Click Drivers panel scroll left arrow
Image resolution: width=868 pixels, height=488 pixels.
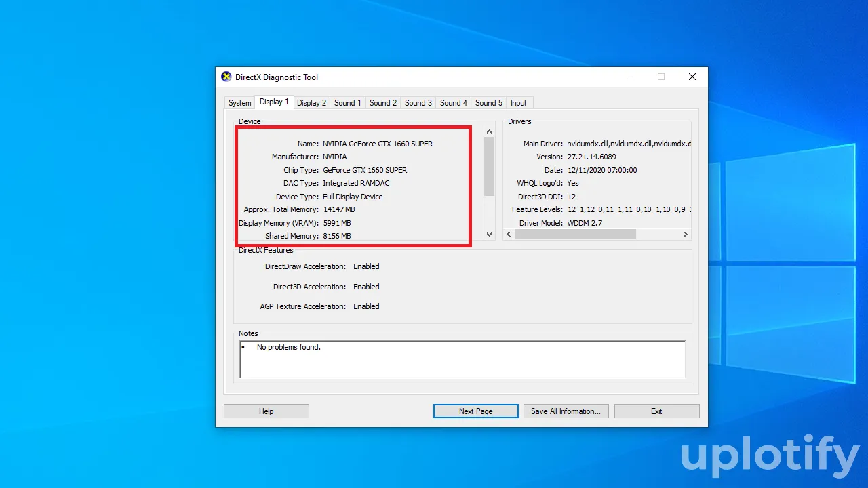[509, 235]
